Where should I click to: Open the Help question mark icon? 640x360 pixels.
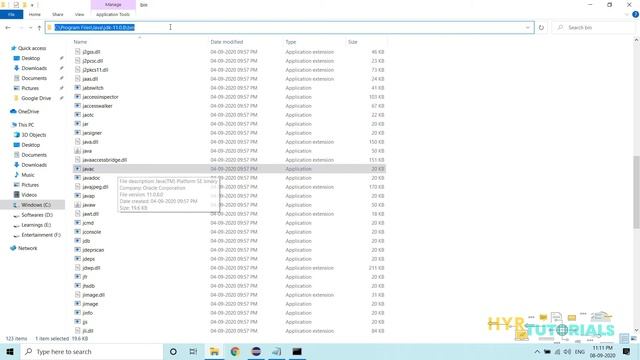pyautogui.click(x=635, y=14)
